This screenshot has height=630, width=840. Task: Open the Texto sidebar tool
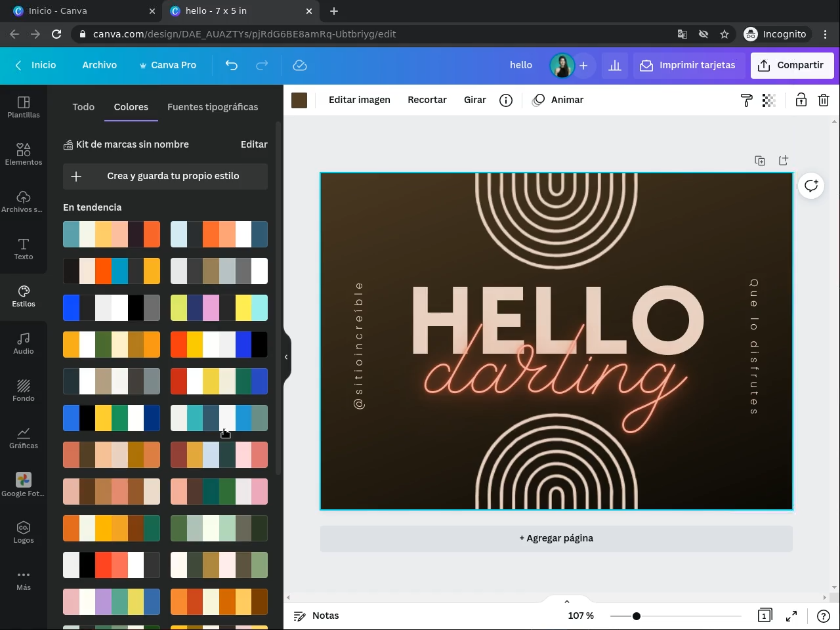tap(24, 249)
